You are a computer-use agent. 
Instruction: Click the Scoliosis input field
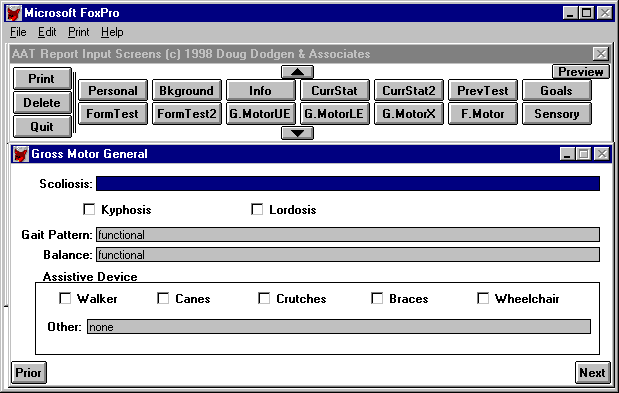(348, 183)
